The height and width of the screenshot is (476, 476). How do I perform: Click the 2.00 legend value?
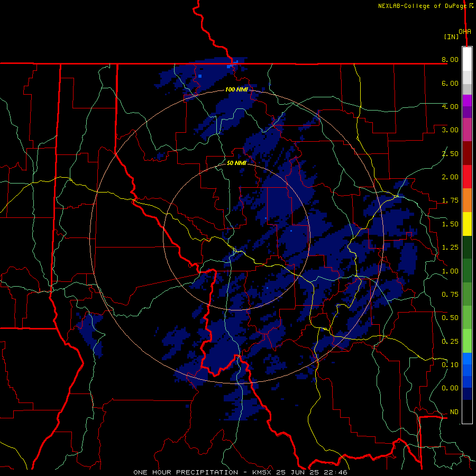(x=450, y=177)
